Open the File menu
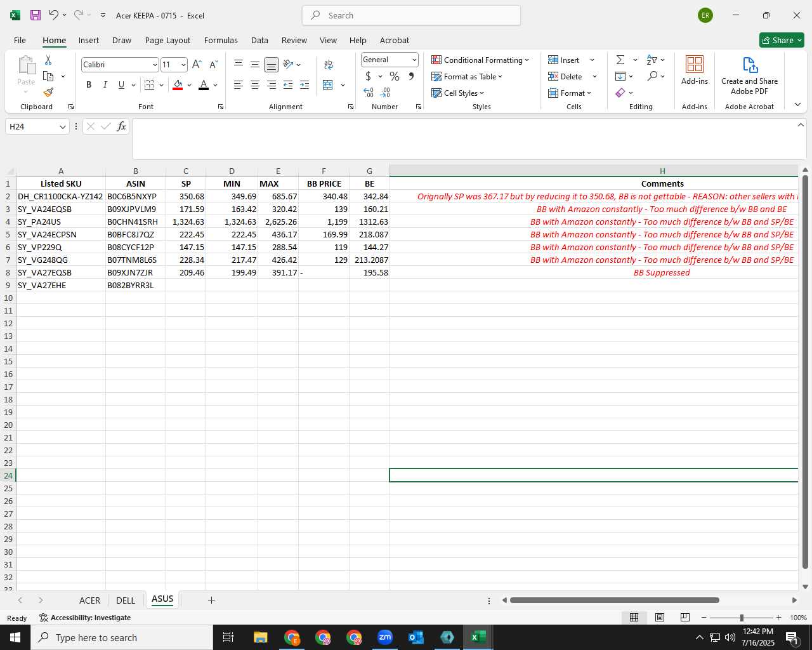 [x=20, y=40]
